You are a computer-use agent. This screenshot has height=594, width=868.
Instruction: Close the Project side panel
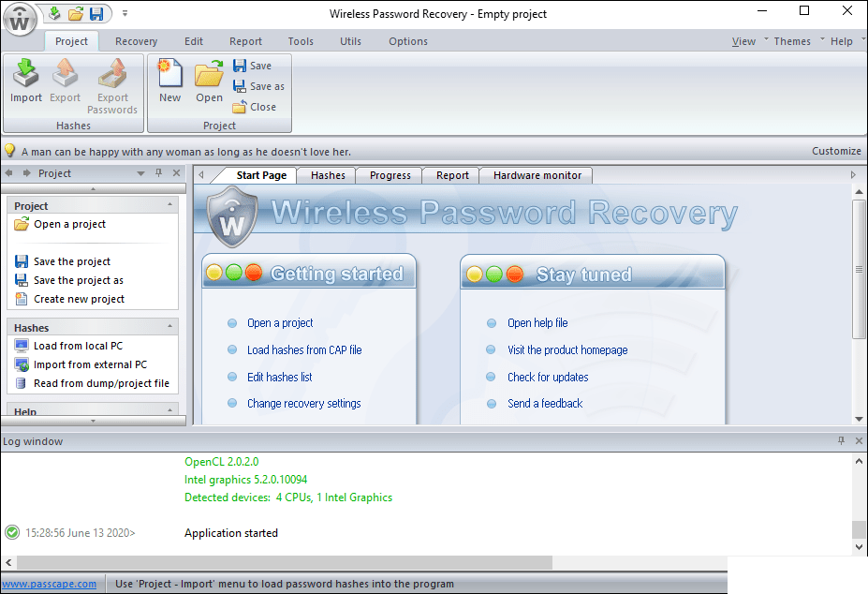coord(177,173)
